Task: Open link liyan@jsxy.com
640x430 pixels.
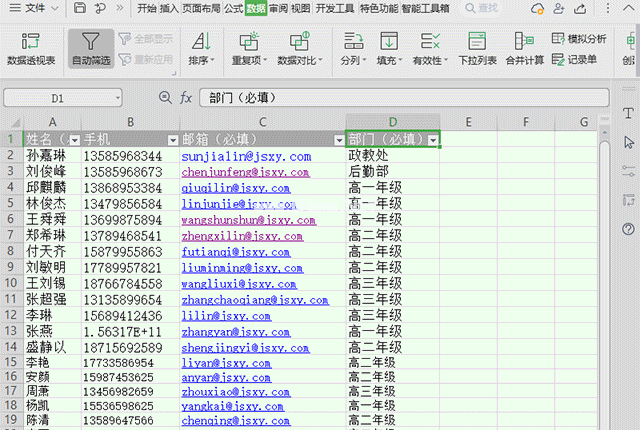Action: (x=226, y=363)
